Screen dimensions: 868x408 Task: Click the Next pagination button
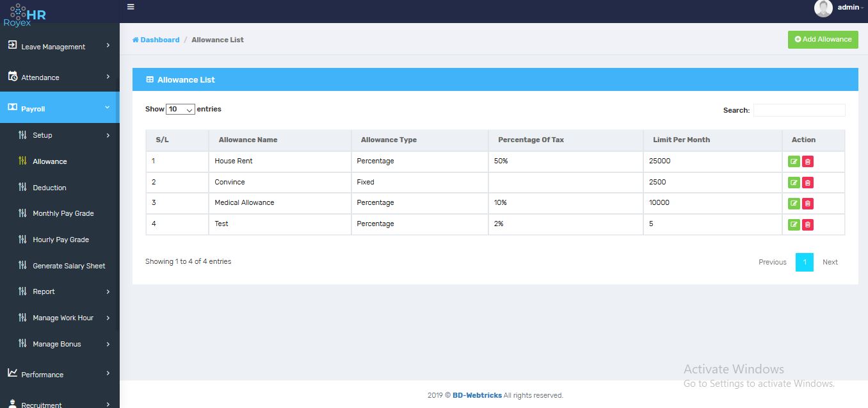830,262
